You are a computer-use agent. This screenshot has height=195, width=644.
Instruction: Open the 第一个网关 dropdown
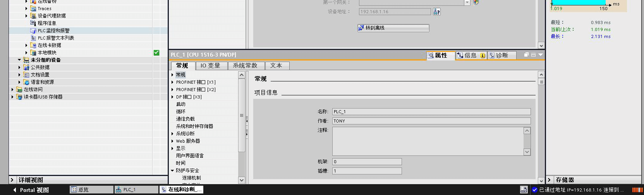467,3
